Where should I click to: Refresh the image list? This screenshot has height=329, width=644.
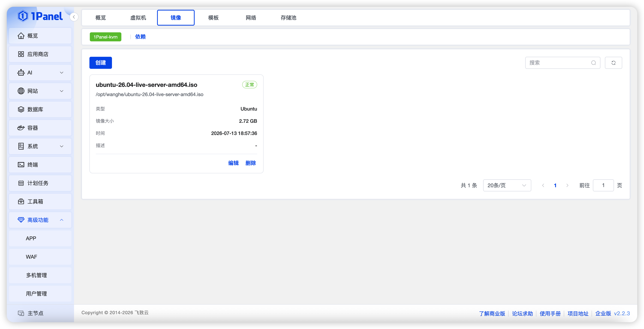[x=613, y=63]
